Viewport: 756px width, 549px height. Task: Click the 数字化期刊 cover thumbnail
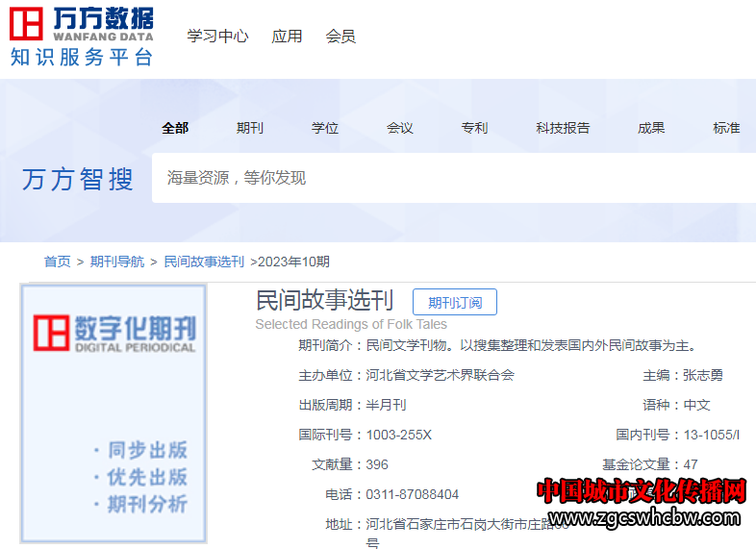(x=114, y=413)
